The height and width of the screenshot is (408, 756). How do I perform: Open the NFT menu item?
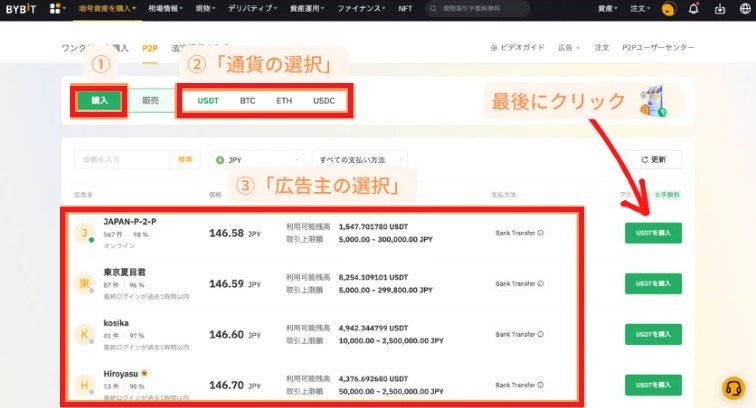[x=405, y=9]
